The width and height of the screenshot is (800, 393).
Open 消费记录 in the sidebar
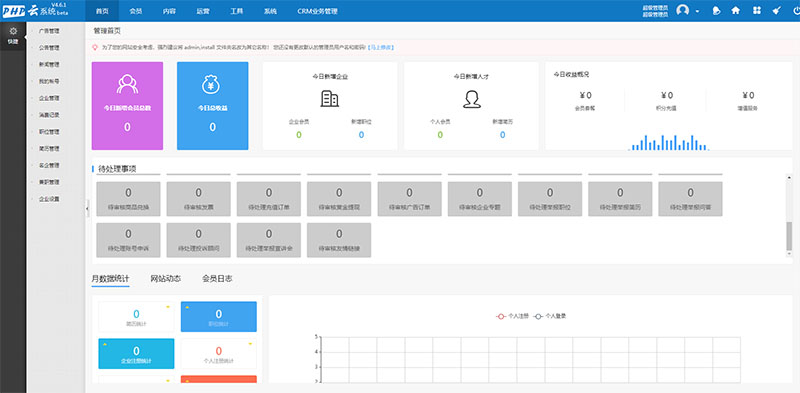point(49,115)
